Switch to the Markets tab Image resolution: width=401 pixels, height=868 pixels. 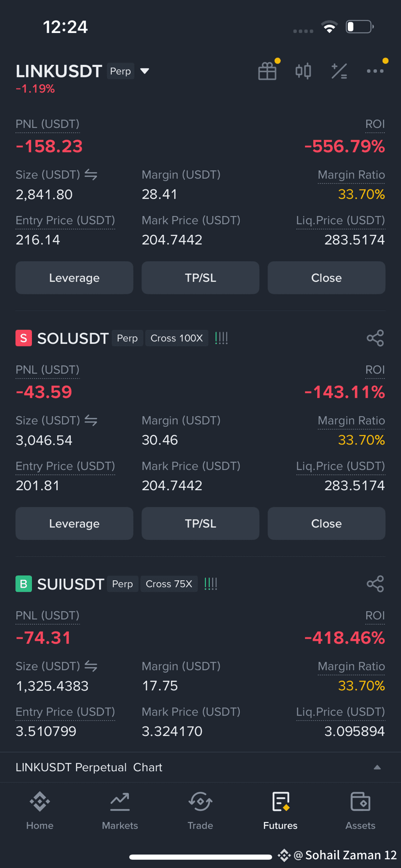[x=120, y=810]
